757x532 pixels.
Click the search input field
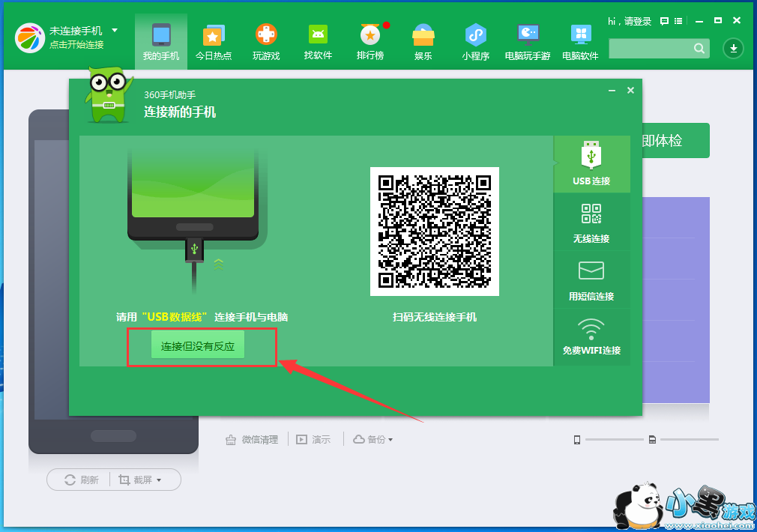pyautogui.click(x=651, y=48)
